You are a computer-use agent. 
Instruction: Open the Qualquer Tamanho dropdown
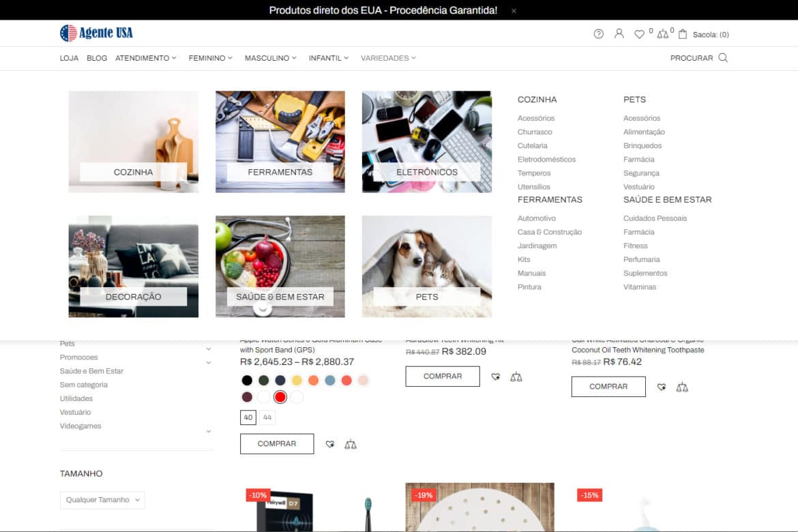click(102, 500)
